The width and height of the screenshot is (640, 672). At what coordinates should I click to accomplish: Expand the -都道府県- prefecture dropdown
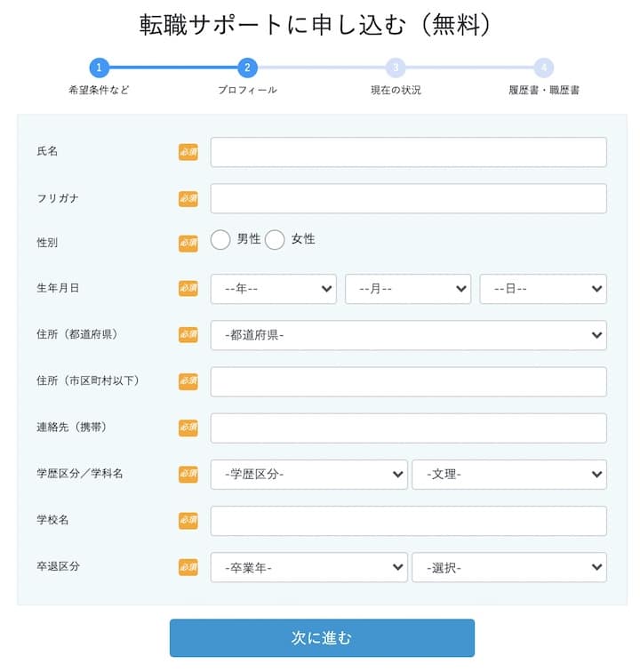(x=408, y=335)
